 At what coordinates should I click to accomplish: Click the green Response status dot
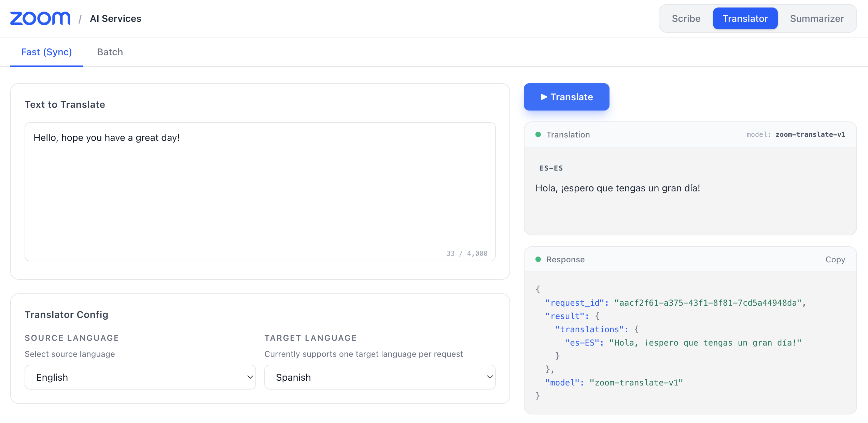538,259
